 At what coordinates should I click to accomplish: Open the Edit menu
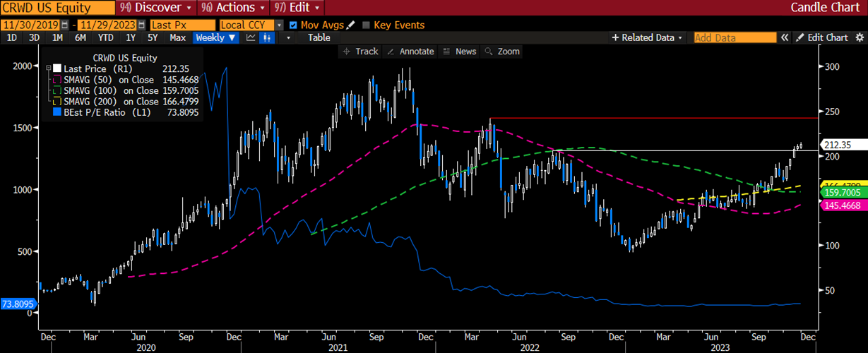298,8
